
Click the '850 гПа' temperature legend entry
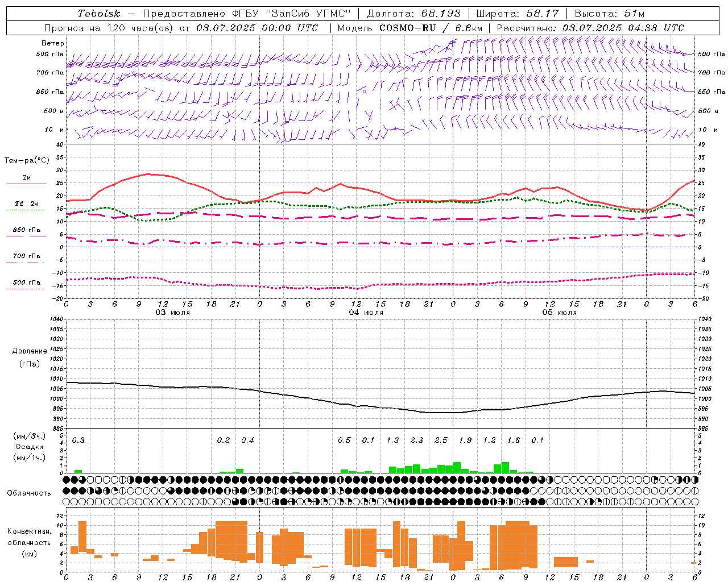point(26,230)
